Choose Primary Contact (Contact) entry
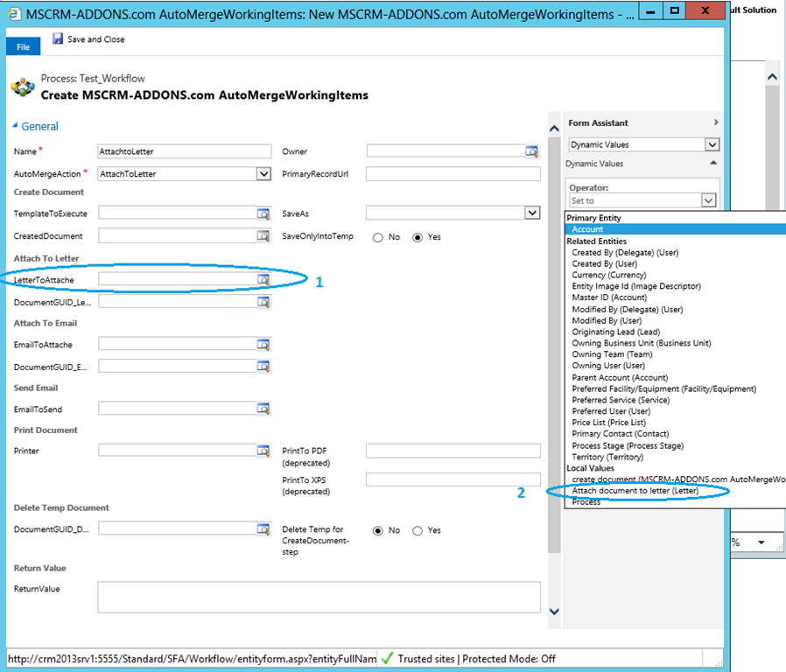The width and height of the screenshot is (786, 672). 620,433
